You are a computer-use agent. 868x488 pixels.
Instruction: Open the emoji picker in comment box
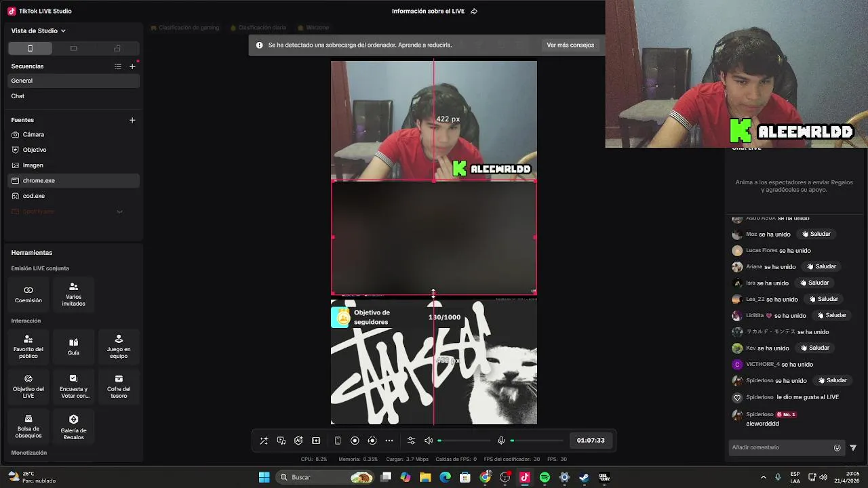tap(837, 447)
